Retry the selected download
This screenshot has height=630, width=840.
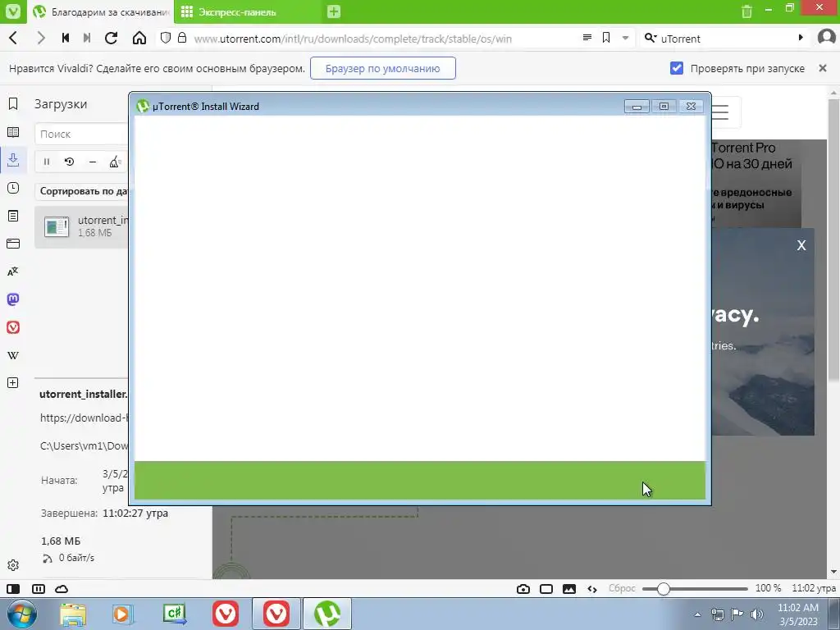(69, 162)
